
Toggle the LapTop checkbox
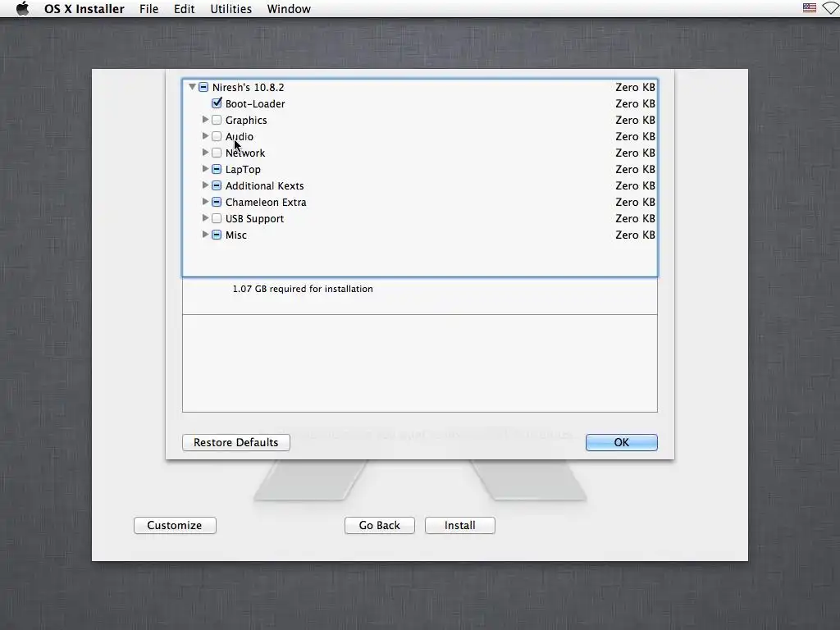(x=217, y=169)
